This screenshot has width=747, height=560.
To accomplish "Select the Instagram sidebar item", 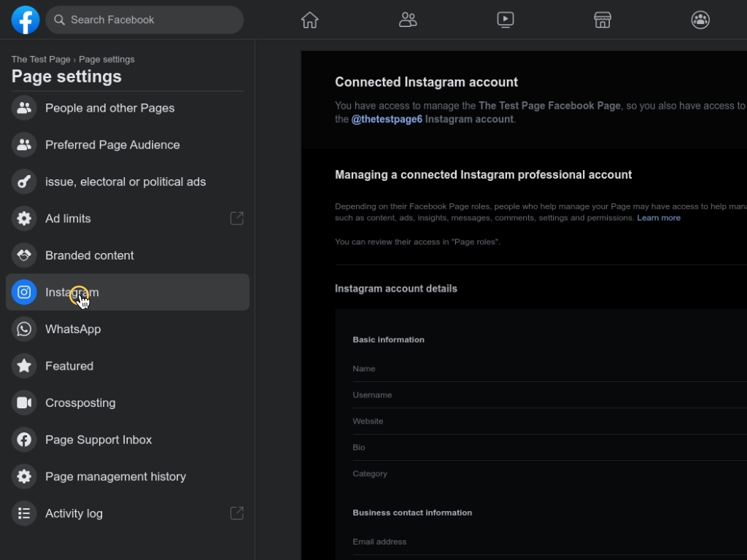I will click(128, 292).
